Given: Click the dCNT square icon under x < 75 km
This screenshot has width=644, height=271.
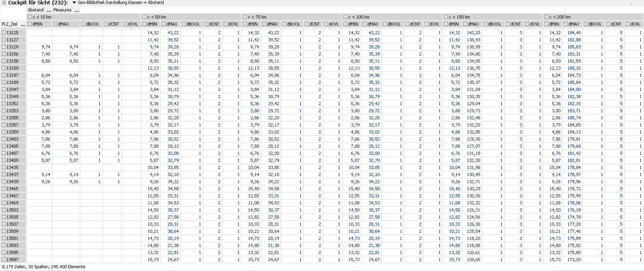Looking at the screenshot, I should coord(307,24).
